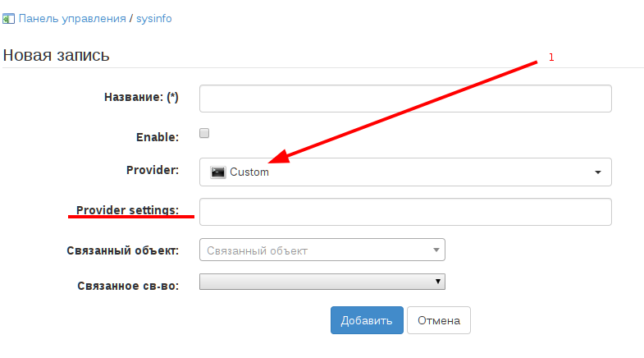Expand the Provider dropdown caret
This screenshot has height=358, width=644.
[597, 172]
